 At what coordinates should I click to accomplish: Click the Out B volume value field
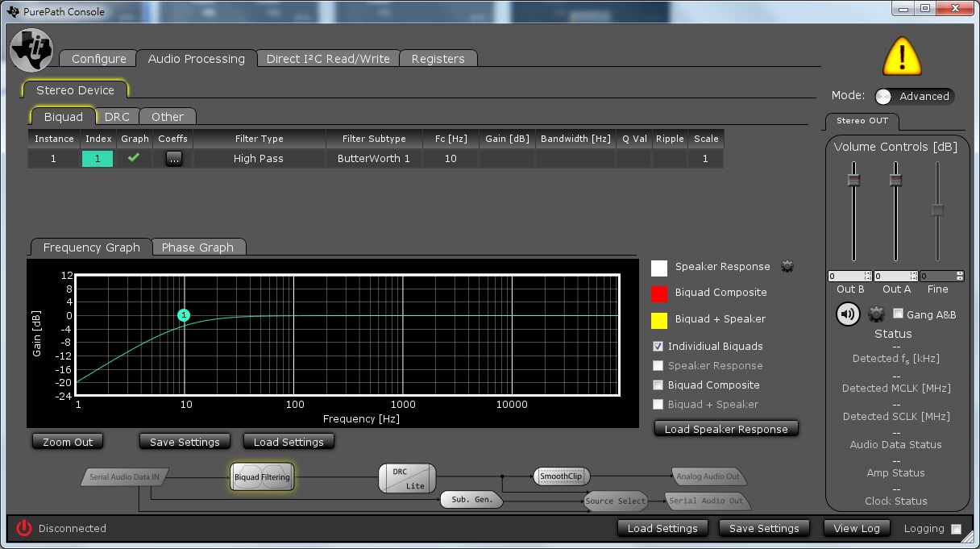(x=845, y=276)
